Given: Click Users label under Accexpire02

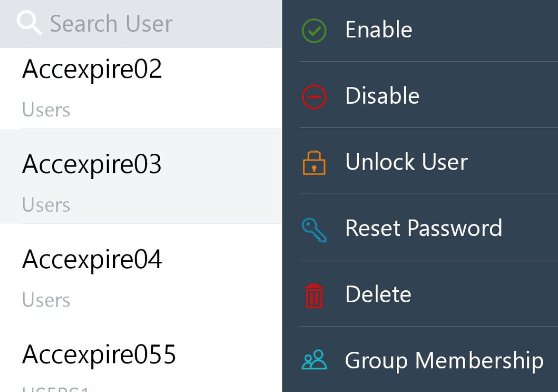Looking at the screenshot, I should [46, 110].
